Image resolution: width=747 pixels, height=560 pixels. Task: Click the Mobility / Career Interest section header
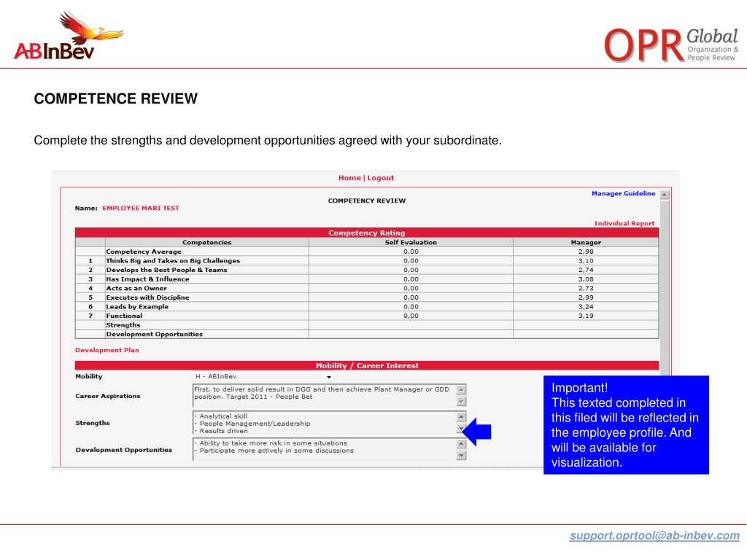(367, 366)
